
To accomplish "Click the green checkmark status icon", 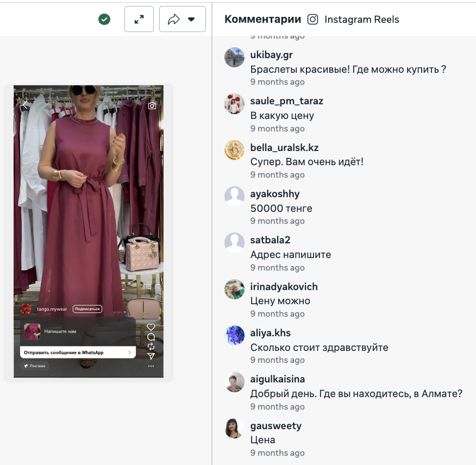I will [104, 20].
